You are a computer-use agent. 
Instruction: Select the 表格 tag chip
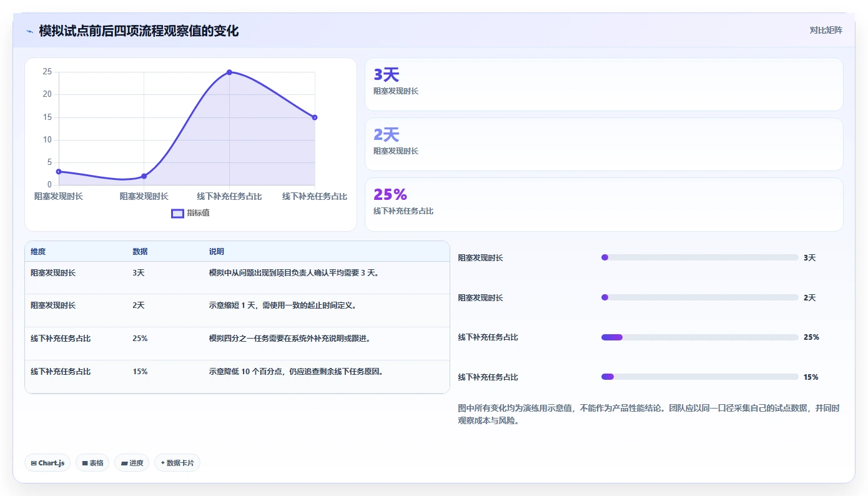[x=92, y=463]
